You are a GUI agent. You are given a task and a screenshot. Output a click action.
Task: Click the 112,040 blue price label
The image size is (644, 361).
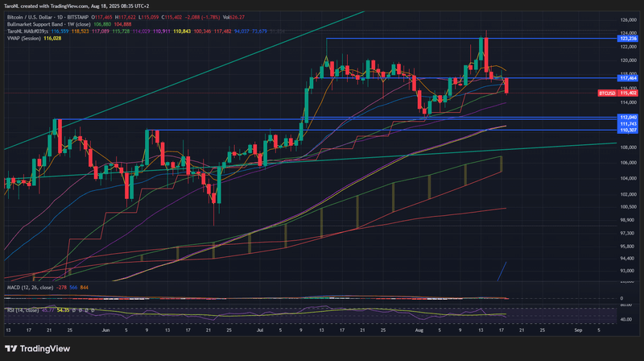tap(628, 117)
